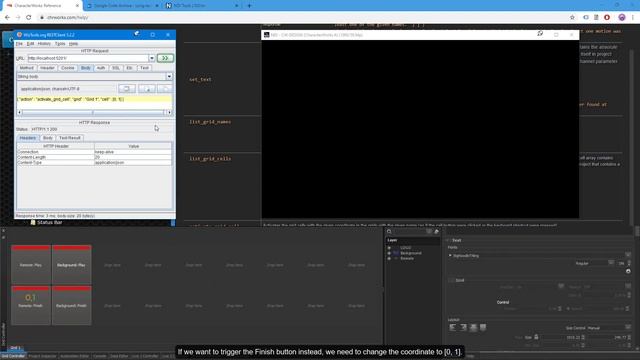Click the Content-Length header row
Viewport: 640px width, 360px height.
coord(94,157)
